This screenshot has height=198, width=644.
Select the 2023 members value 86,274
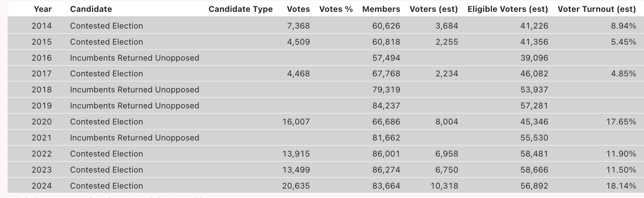click(386, 170)
